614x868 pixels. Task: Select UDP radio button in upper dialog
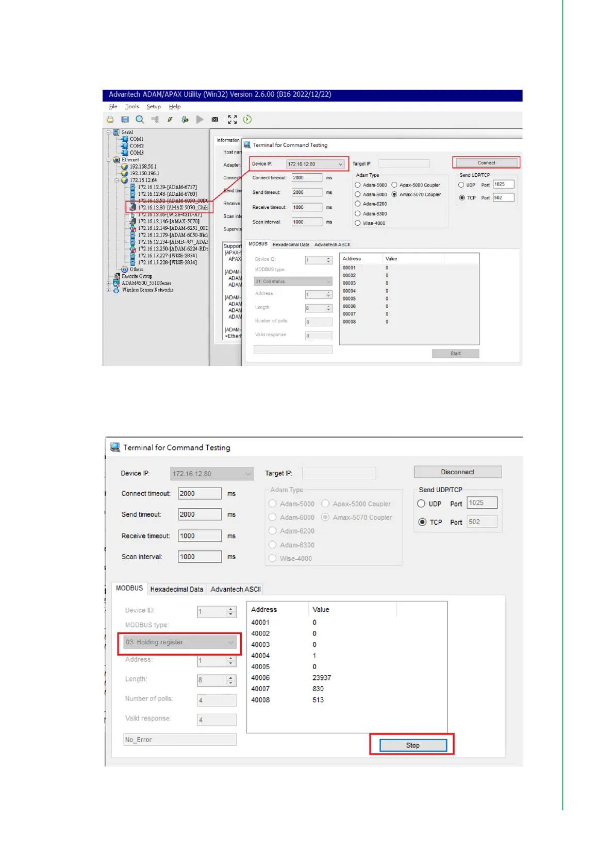[461, 185]
